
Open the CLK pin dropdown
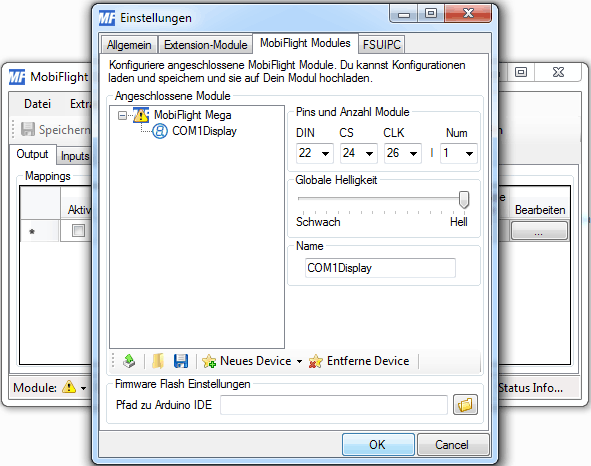(x=413, y=153)
